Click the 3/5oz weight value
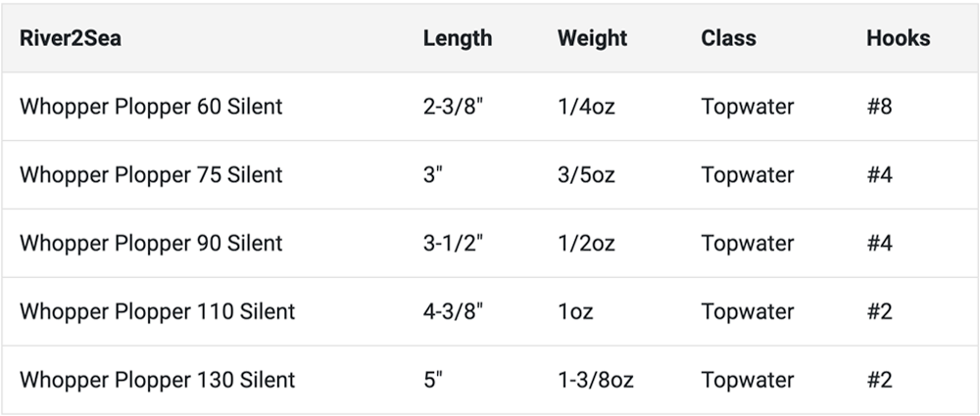 (586, 174)
